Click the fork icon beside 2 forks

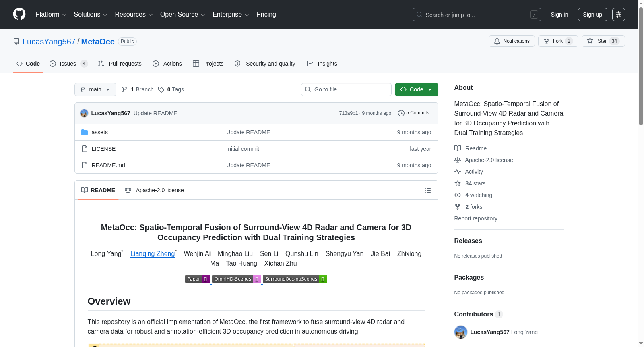pos(458,207)
